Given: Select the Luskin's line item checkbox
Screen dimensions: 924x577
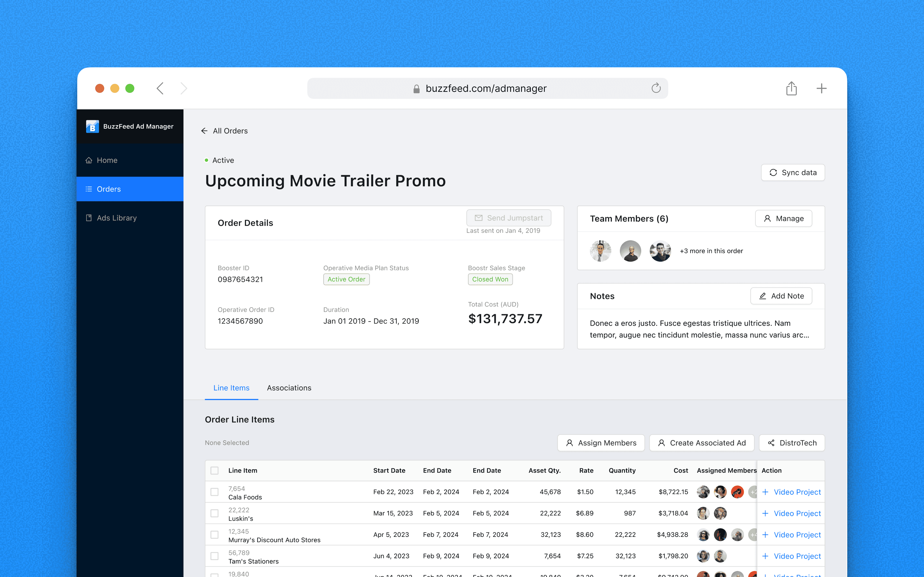Looking at the screenshot, I should pos(215,513).
